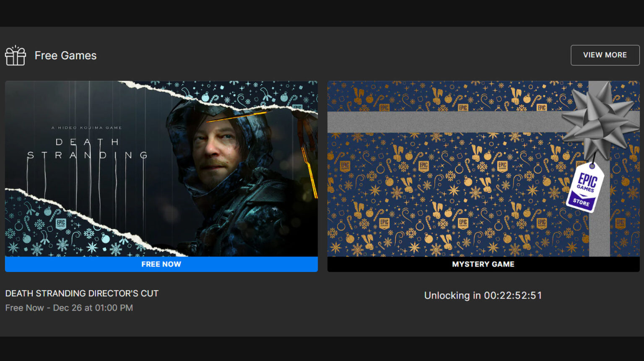The image size is (644, 361).
Task: Click the gift box icon beside Free Games
Action: [16, 55]
